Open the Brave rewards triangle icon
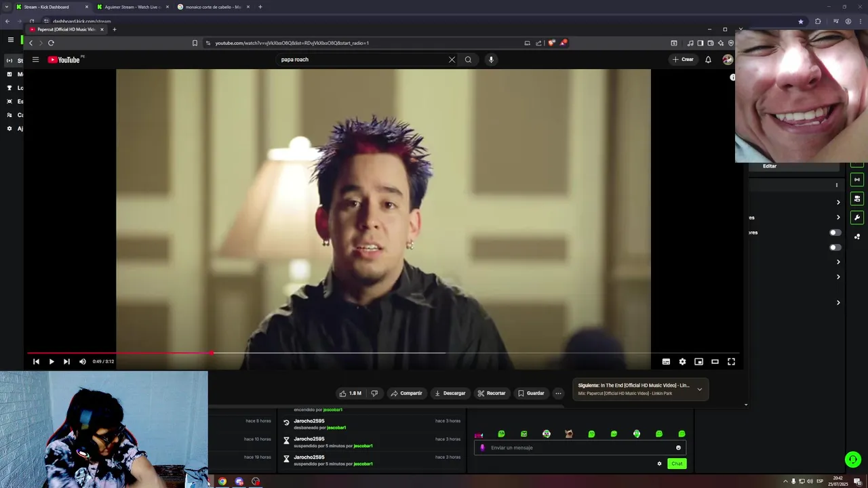 click(x=564, y=43)
